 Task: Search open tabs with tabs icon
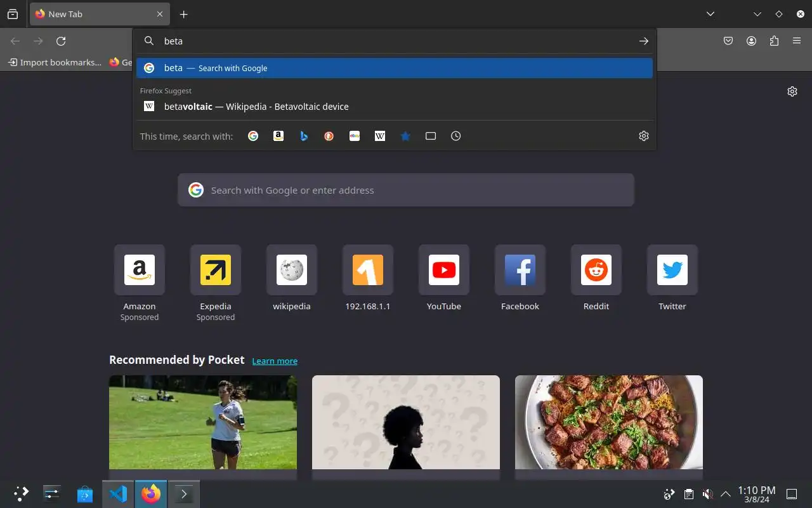[x=431, y=136]
